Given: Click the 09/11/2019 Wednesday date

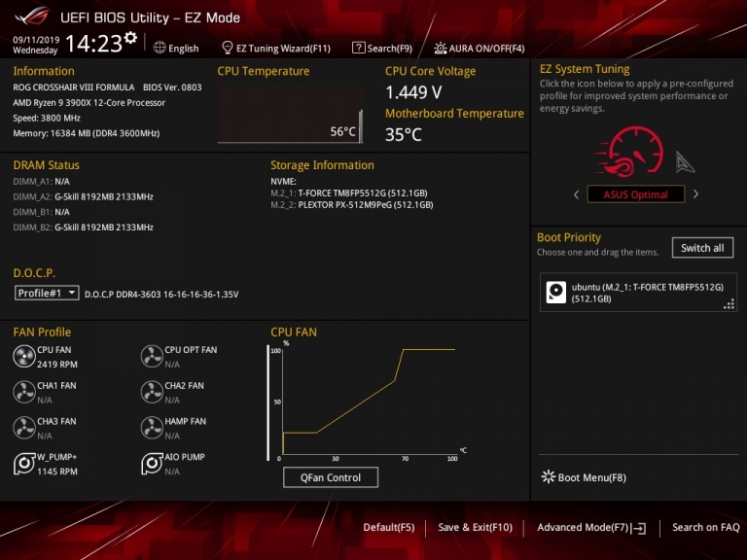Looking at the screenshot, I should click(36, 45).
